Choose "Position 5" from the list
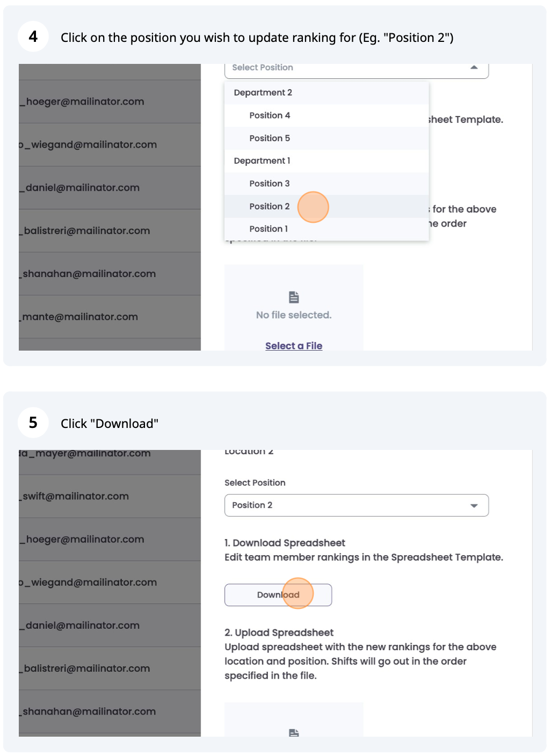Screen dimensions: 551x756 pos(269,138)
